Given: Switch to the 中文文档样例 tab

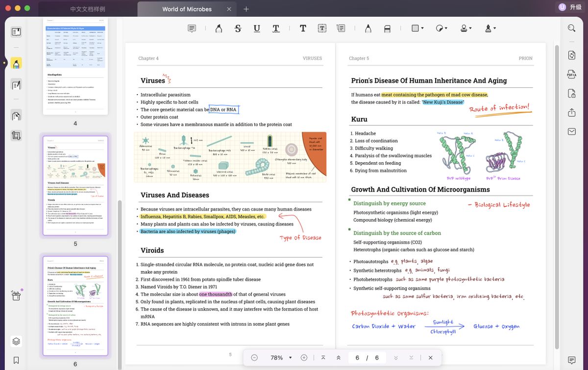Looking at the screenshot, I should pyautogui.click(x=87, y=9).
